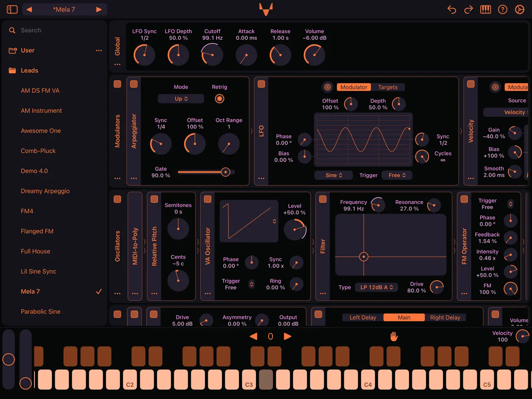The width and height of the screenshot is (532, 399).
Task: Open Filter module options dots
Action: point(323,293)
